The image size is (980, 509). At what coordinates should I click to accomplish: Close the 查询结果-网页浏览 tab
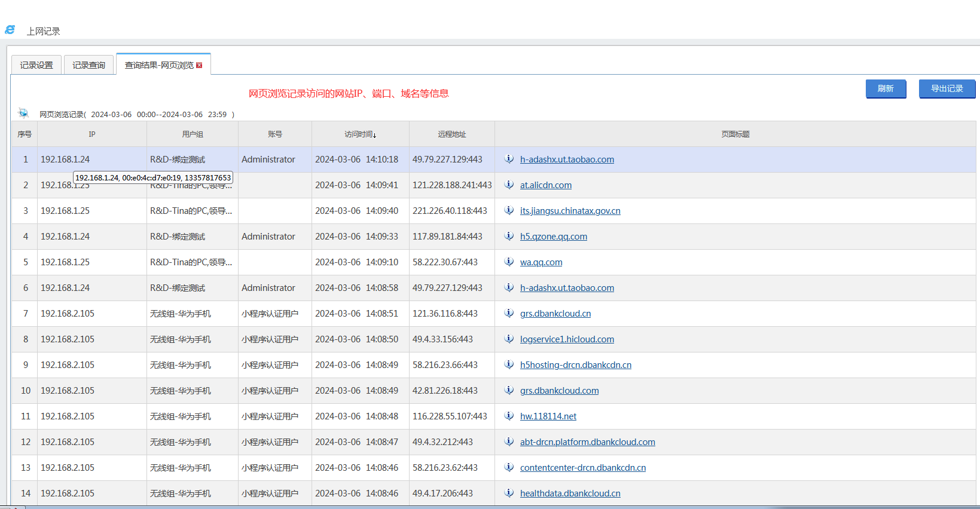tap(199, 65)
